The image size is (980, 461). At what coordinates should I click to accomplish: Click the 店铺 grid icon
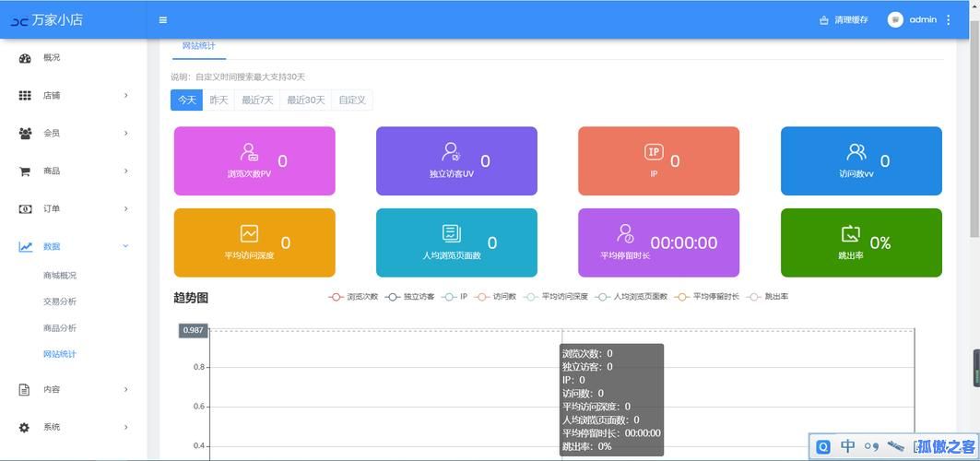coord(24,96)
